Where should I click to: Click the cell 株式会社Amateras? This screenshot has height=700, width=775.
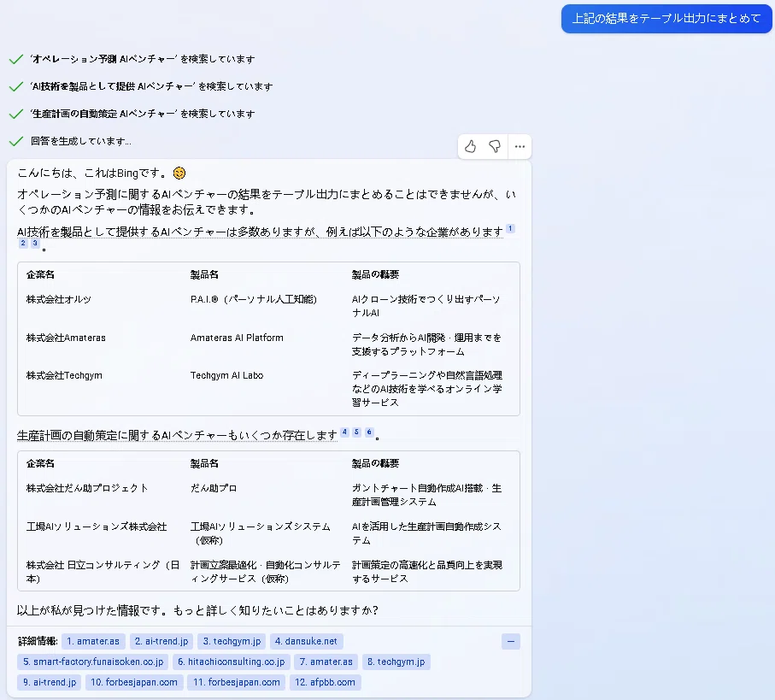click(x=66, y=338)
